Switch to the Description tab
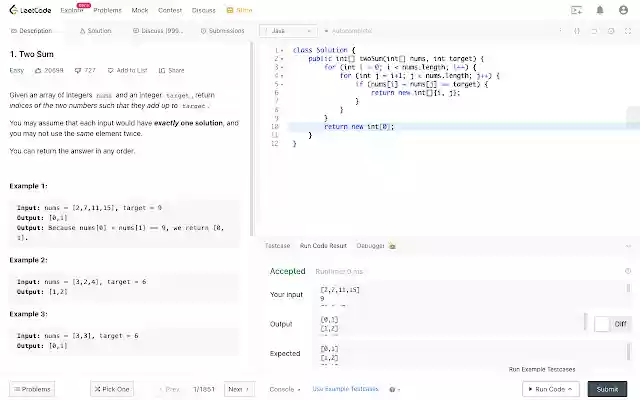Image resolution: width=640 pixels, height=400 pixels. (31, 31)
